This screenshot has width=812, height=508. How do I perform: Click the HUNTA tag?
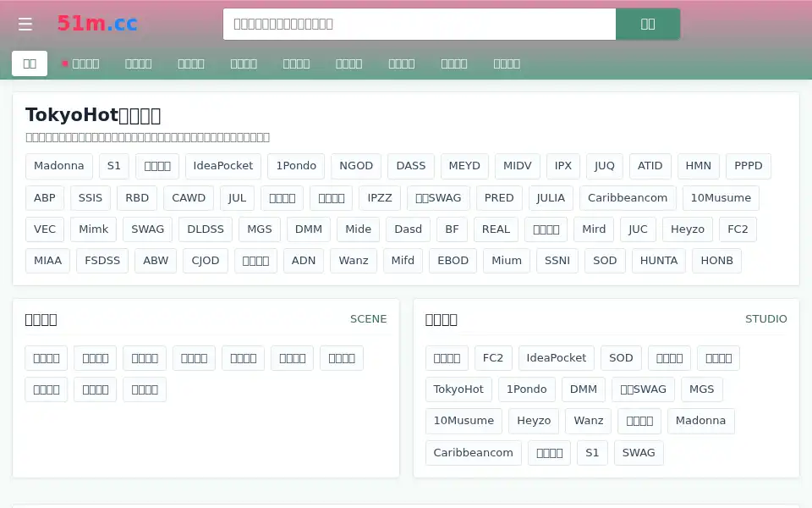coord(659,261)
